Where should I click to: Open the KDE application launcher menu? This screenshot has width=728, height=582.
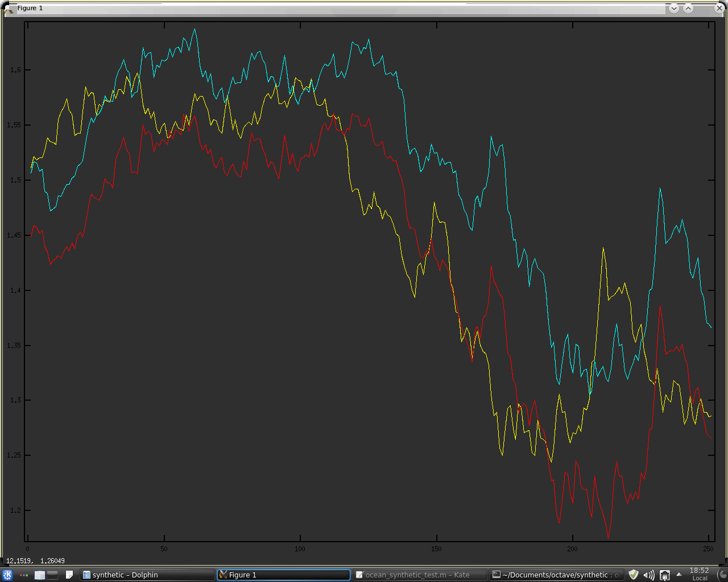(x=7, y=575)
